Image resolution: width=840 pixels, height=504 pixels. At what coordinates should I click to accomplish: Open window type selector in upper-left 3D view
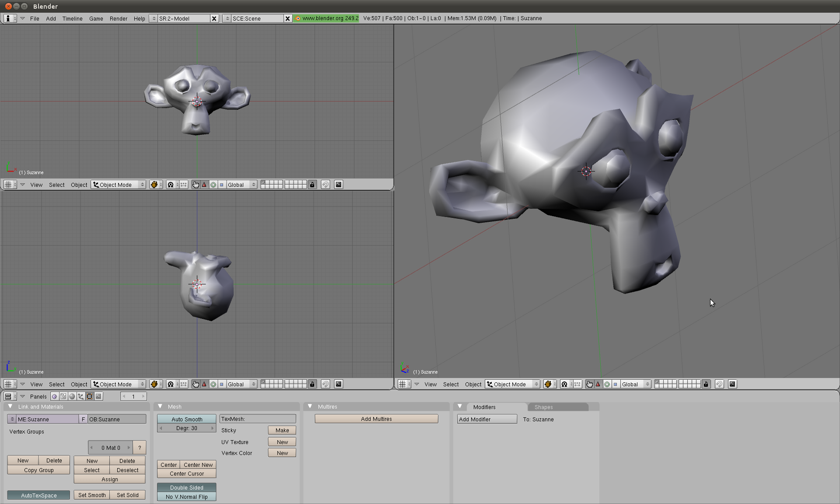click(x=10, y=185)
